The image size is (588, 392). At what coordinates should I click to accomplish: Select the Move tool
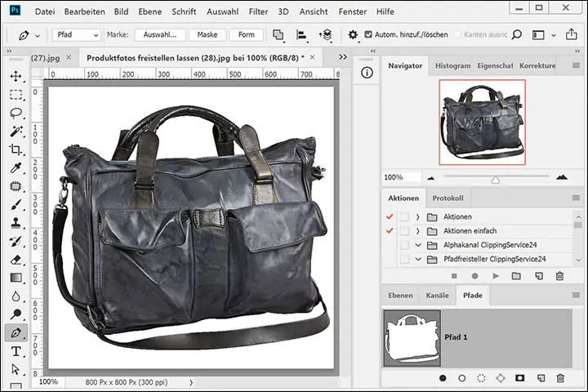click(16, 76)
